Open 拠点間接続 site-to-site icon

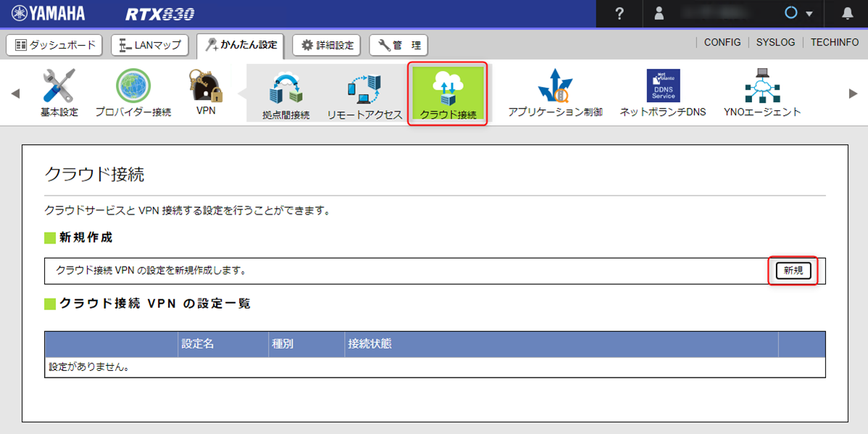click(285, 88)
